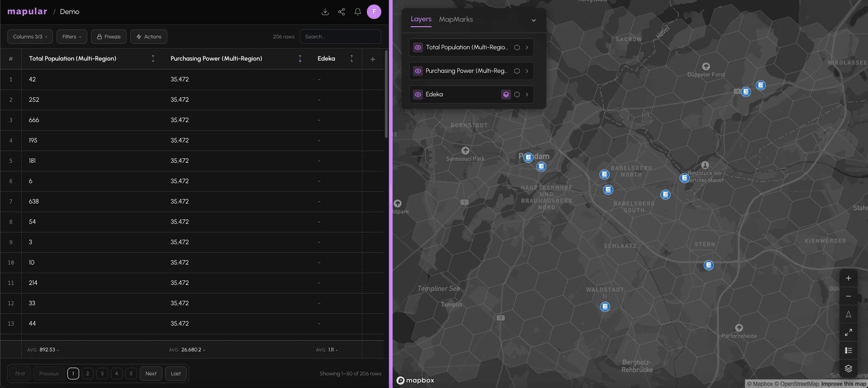Click the Actions button
868x388 pixels.
click(149, 37)
